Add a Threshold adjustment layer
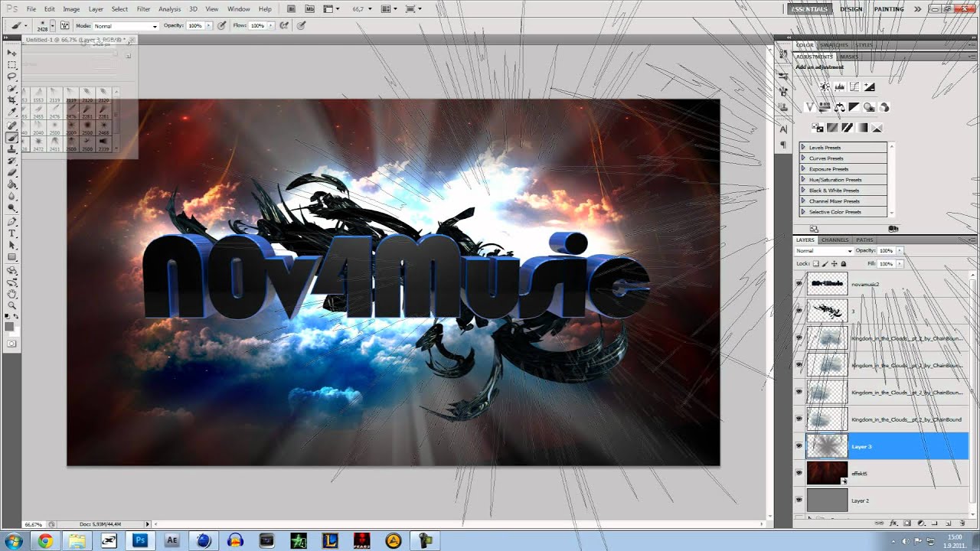This screenshot has height=551, width=980. [847, 128]
